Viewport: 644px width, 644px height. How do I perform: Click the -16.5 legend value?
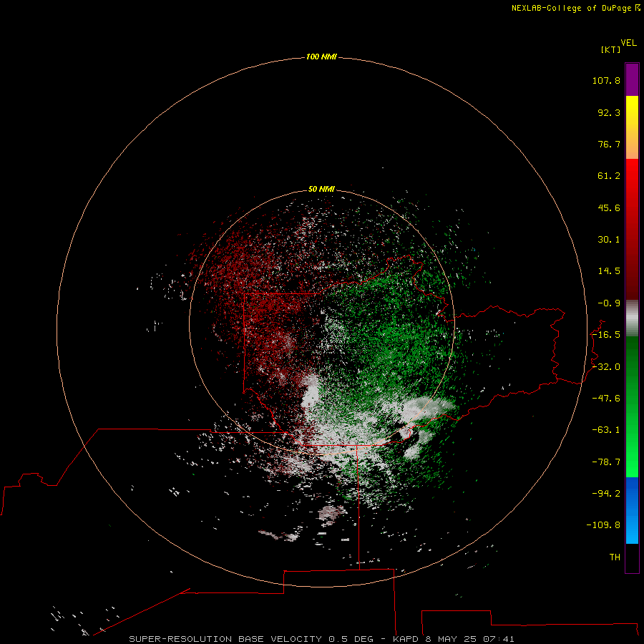(606, 335)
